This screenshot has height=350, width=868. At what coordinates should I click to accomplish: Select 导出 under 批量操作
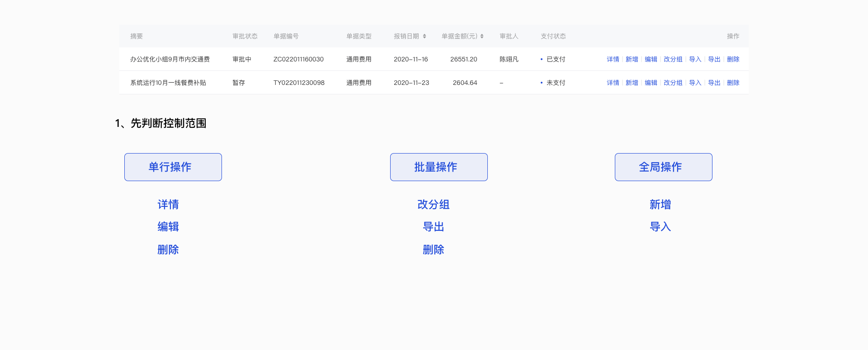pos(434,227)
